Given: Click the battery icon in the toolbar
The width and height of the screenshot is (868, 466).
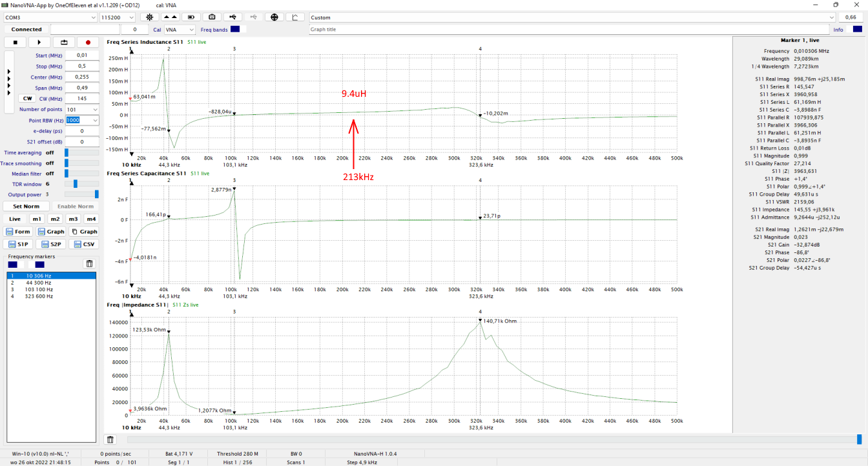Looking at the screenshot, I should click(x=191, y=17).
